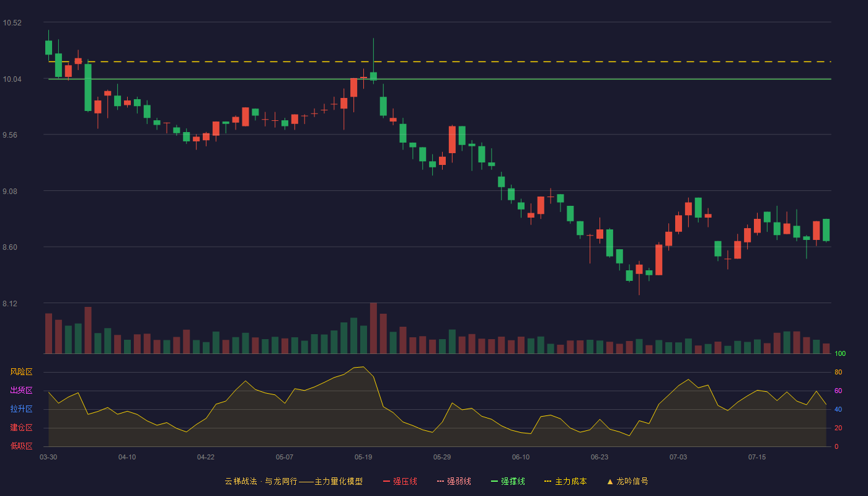Click the red dash icon beside 强压线
Screen dimensions: 868x496
pos(387,481)
